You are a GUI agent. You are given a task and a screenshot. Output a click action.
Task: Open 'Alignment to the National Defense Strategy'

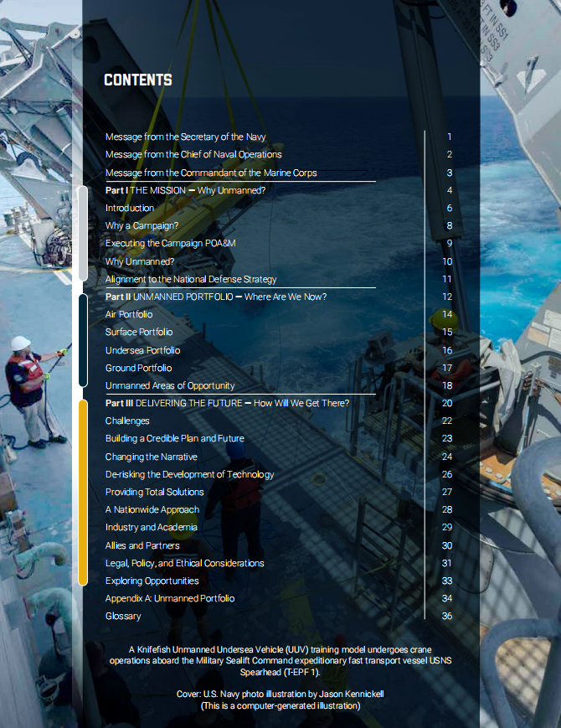[191, 279]
